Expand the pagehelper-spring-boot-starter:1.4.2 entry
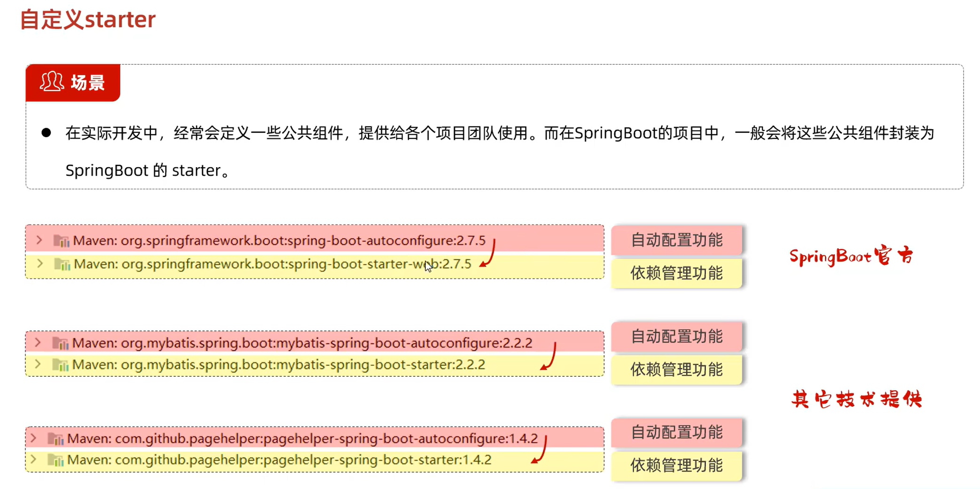The width and height of the screenshot is (980, 489). (33, 459)
